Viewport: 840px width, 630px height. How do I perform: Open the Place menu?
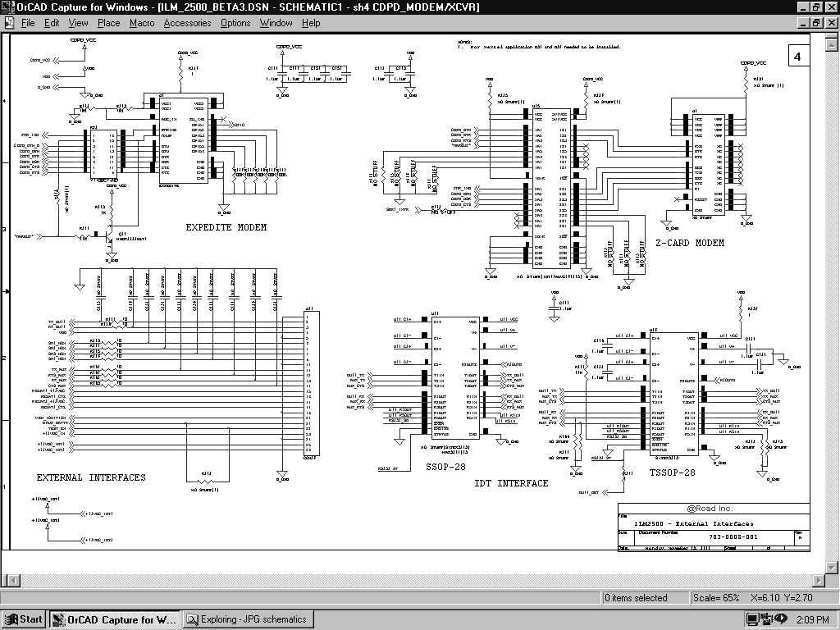108,23
